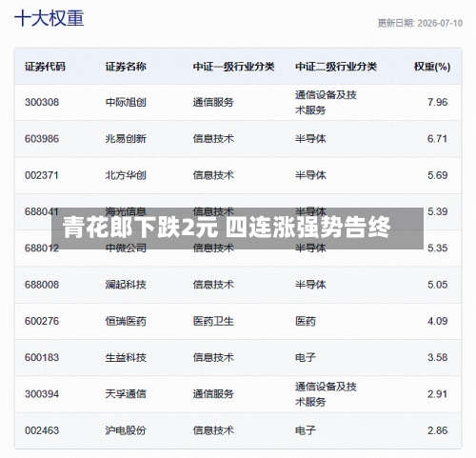
Task: Click the weight value 2.91
Action: pos(437,394)
